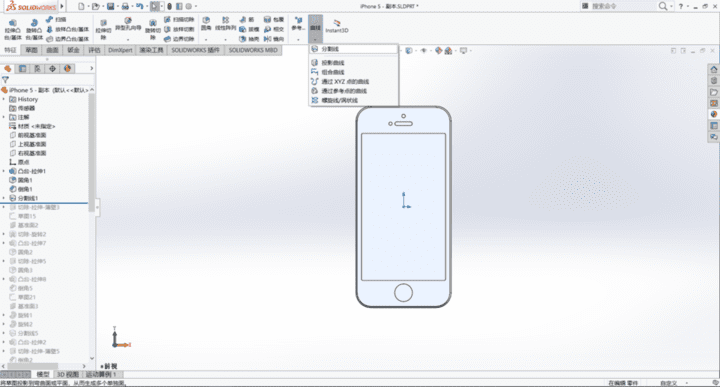This screenshot has height=387, width=720.
Task: Click the search magnifier icon
Action: [x=663, y=6]
